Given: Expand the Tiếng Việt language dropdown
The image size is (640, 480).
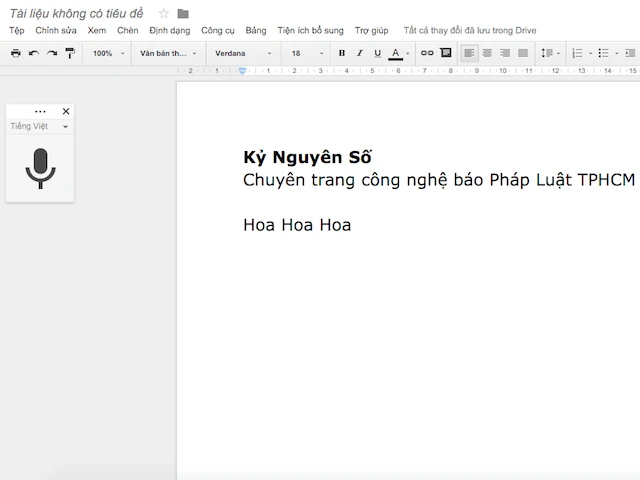Looking at the screenshot, I should click(39, 127).
